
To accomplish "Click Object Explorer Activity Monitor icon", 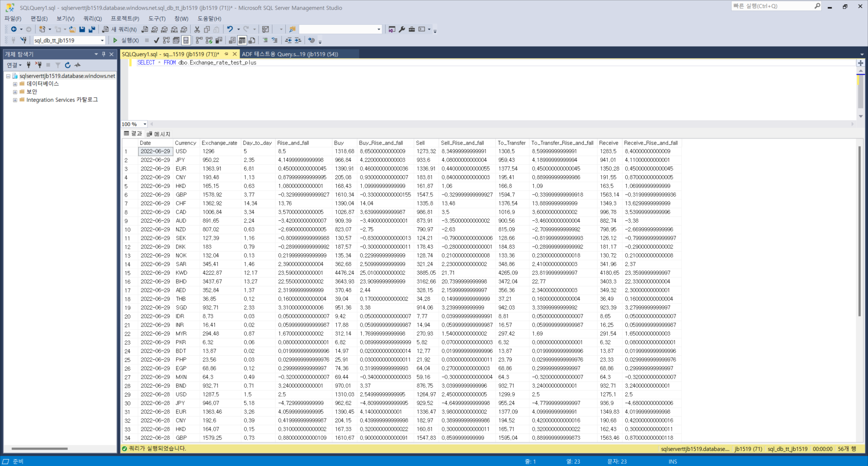I will [78, 65].
